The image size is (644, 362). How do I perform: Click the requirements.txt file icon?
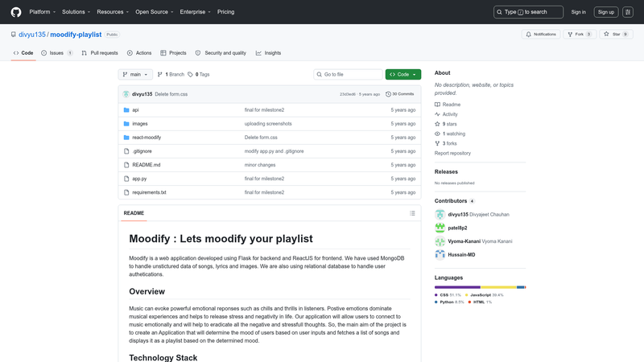click(x=126, y=192)
